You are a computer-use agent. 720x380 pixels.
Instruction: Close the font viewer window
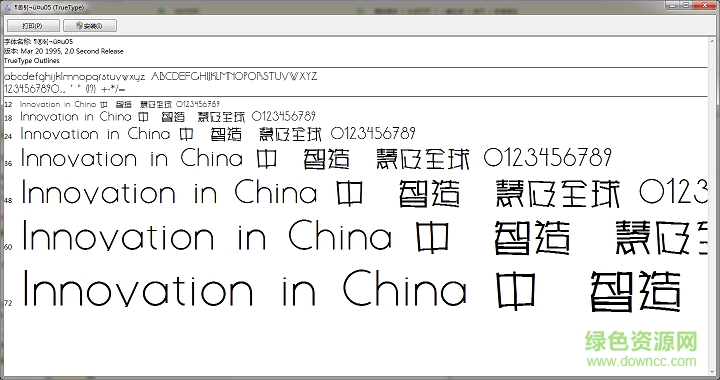[704, 5]
